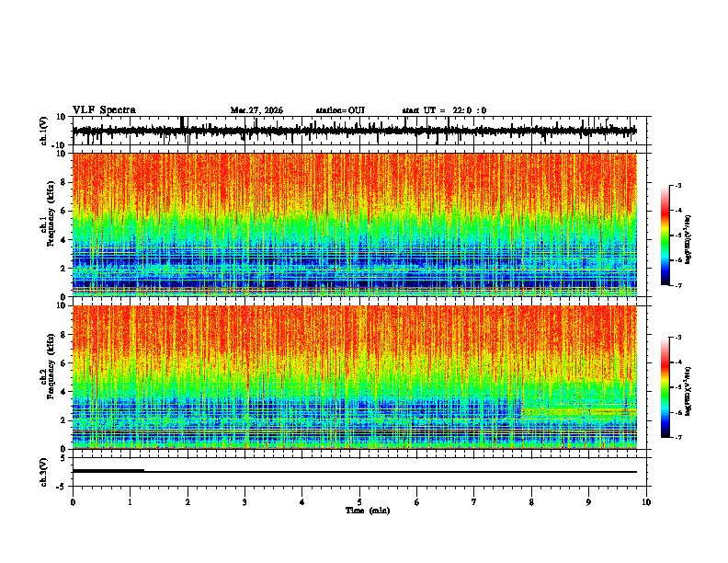Screen dimensions: 728x563
Task: Click the 'Time (min)' x-axis label
Action: 368,511
